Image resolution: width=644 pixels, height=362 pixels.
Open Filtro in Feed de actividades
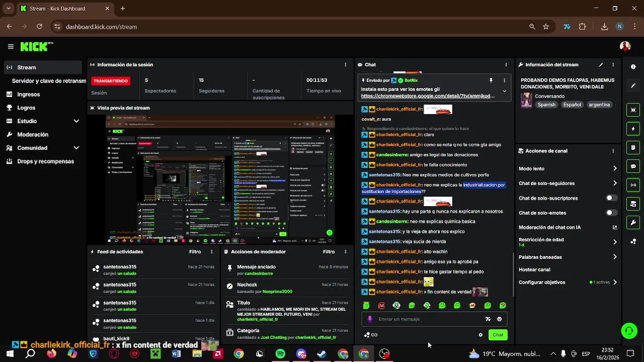[x=195, y=252]
